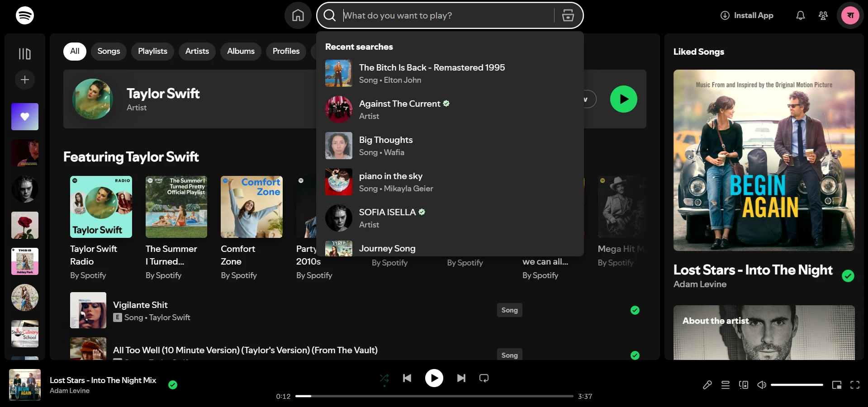This screenshot has height=407, width=868.
Task: Click the search magnifier icon
Action: (x=330, y=15)
